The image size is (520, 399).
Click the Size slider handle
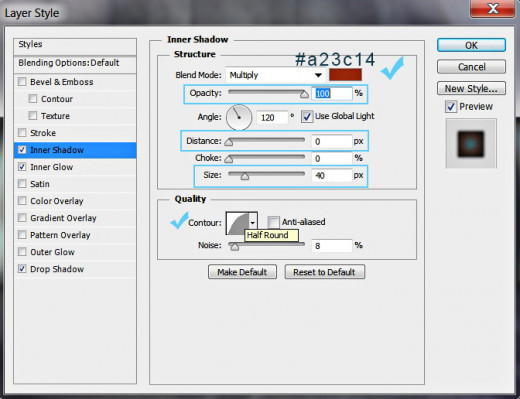point(245,176)
